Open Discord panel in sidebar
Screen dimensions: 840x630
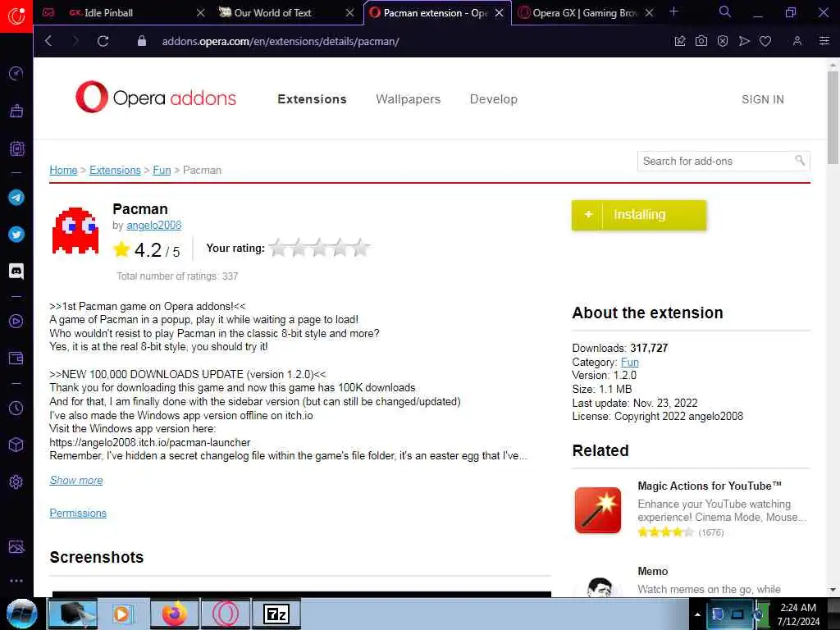click(x=16, y=271)
